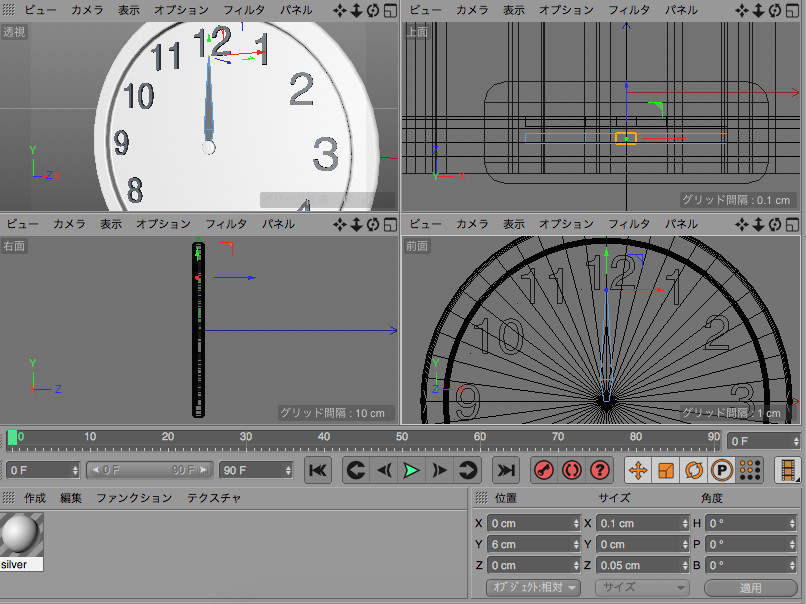Open the フィルタ menu in the 透視 viewport

[x=244, y=10]
